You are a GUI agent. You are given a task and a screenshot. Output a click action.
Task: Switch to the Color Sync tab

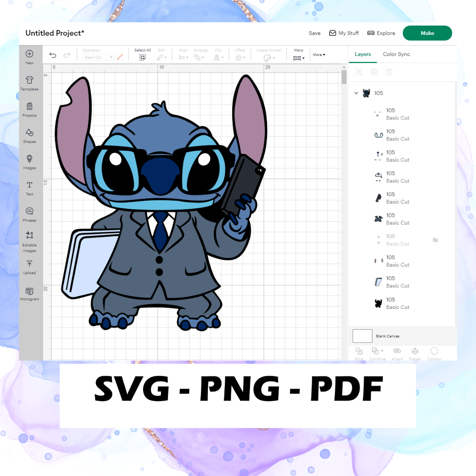tap(396, 54)
